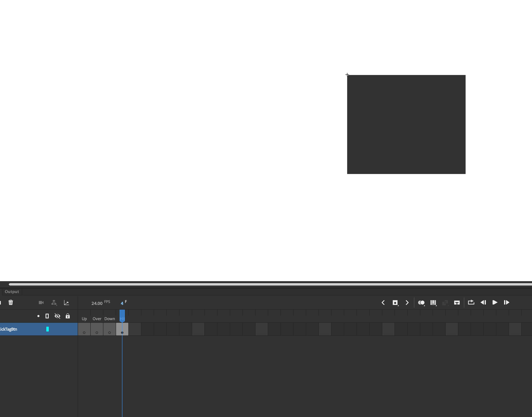This screenshot has width=532, height=417.
Task: Step back one frame
Action: pyautogui.click(x=483, y=303)
